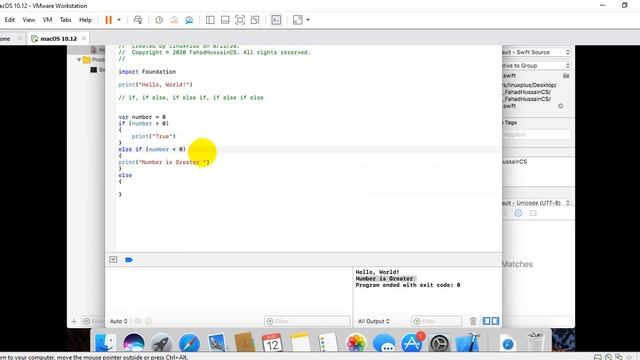
Task: Click the send Ctrl+Alt+Del toolbar icon
Action: [138, 20]
